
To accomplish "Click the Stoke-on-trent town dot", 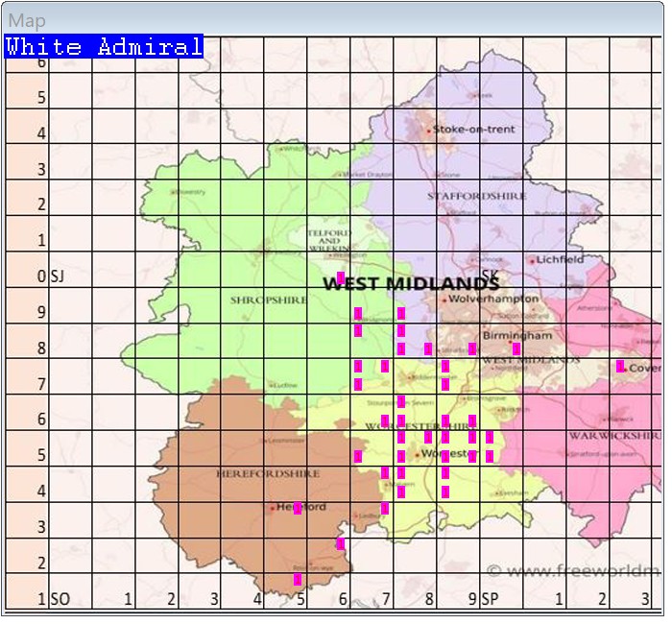I will click(428, 129).
